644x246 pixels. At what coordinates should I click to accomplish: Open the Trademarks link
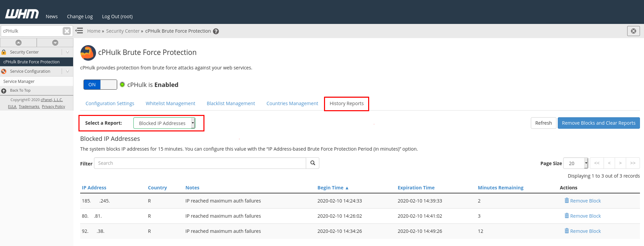(29, 106)
